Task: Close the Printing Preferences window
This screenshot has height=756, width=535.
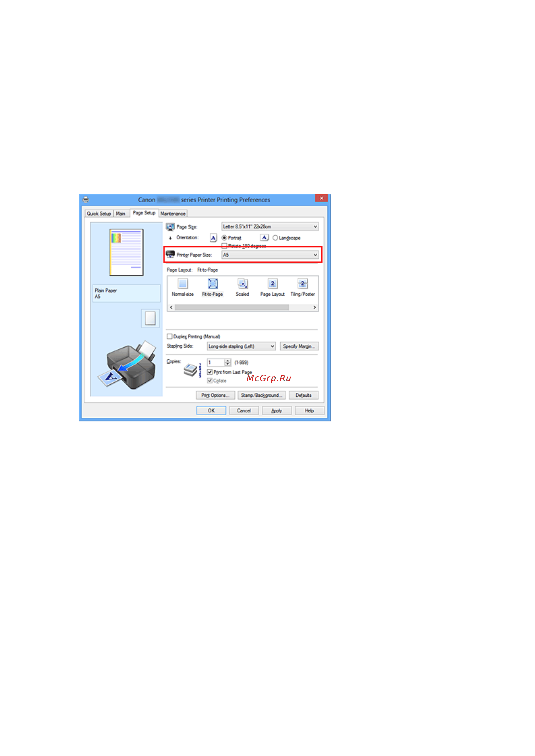Action: [x=321, y=198]
